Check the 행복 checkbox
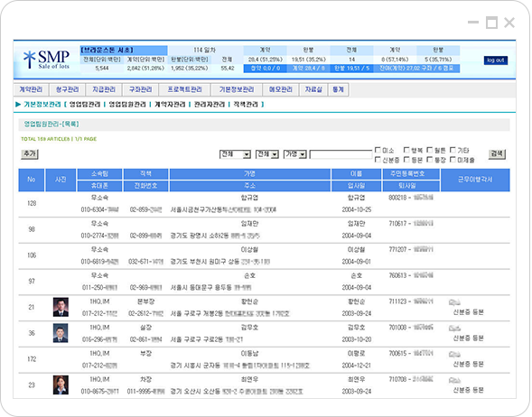This screenshot has width=532, height=417. click(406, 150)
